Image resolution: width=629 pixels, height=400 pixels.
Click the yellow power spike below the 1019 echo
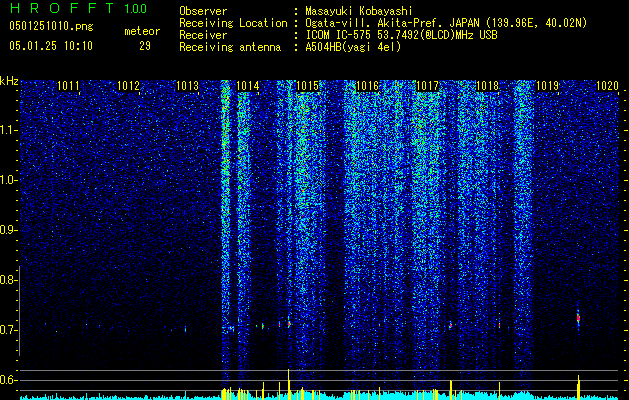578,387
